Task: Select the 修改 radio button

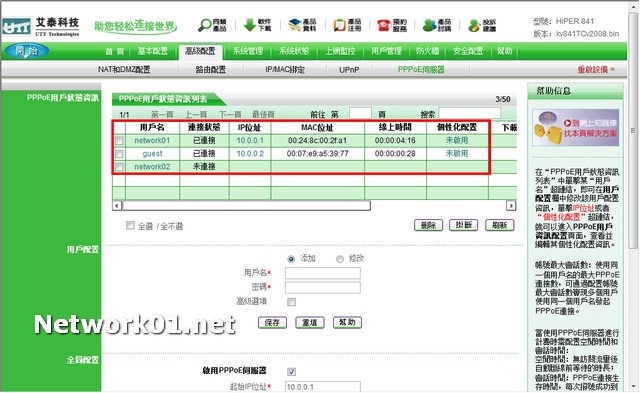Action: (340, 259)
